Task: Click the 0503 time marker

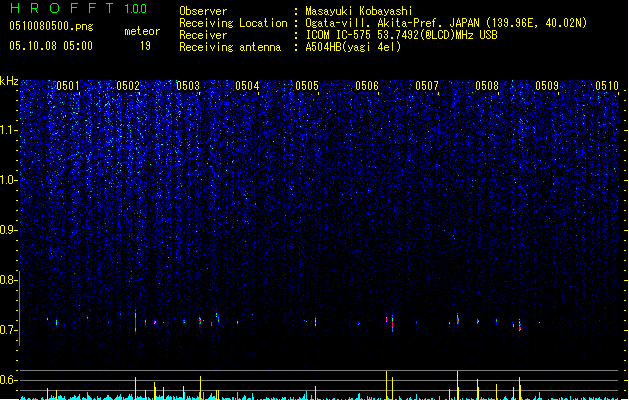Action: (188, 85)
